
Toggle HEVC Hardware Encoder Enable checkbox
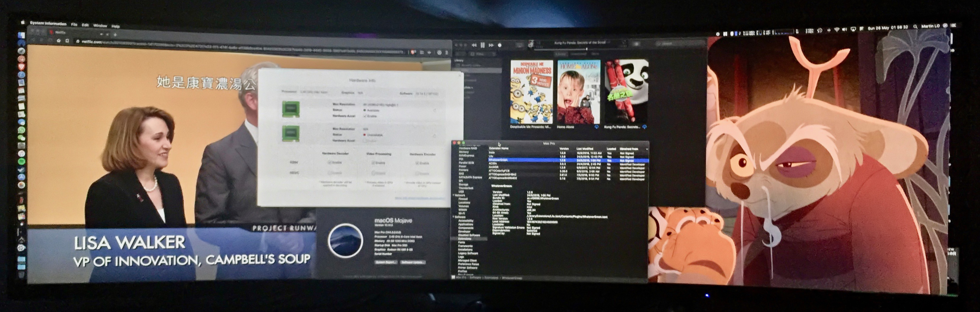418,173
